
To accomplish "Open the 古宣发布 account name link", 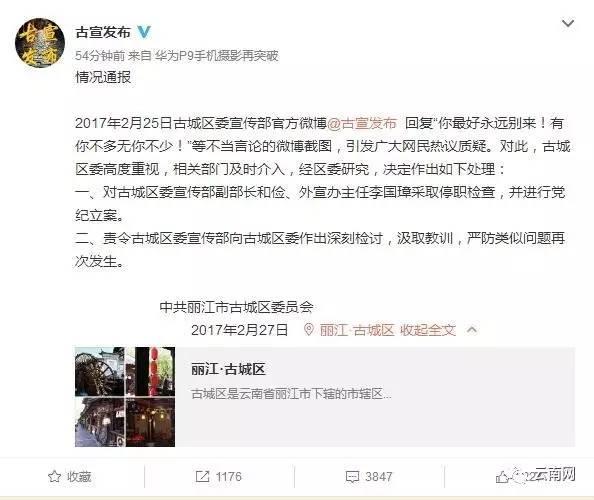I will (x=103, y=32).
